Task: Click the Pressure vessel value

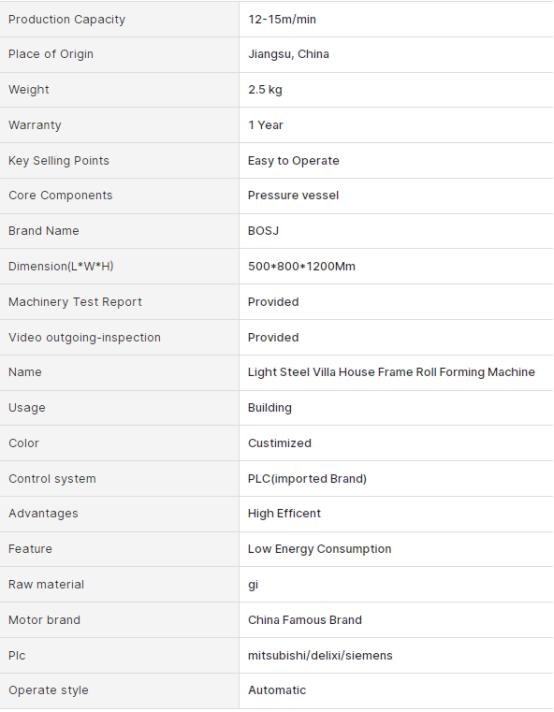Action: click(x=293, y=195)
